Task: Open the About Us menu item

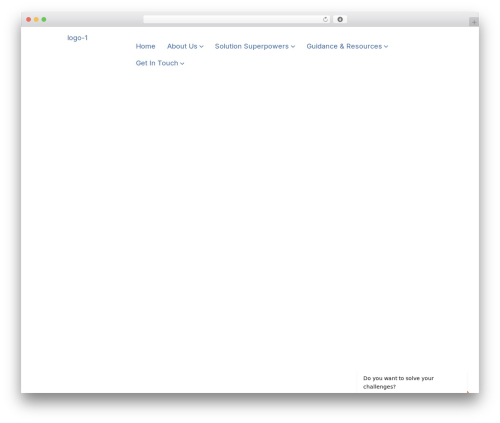Action: (182, 46)
